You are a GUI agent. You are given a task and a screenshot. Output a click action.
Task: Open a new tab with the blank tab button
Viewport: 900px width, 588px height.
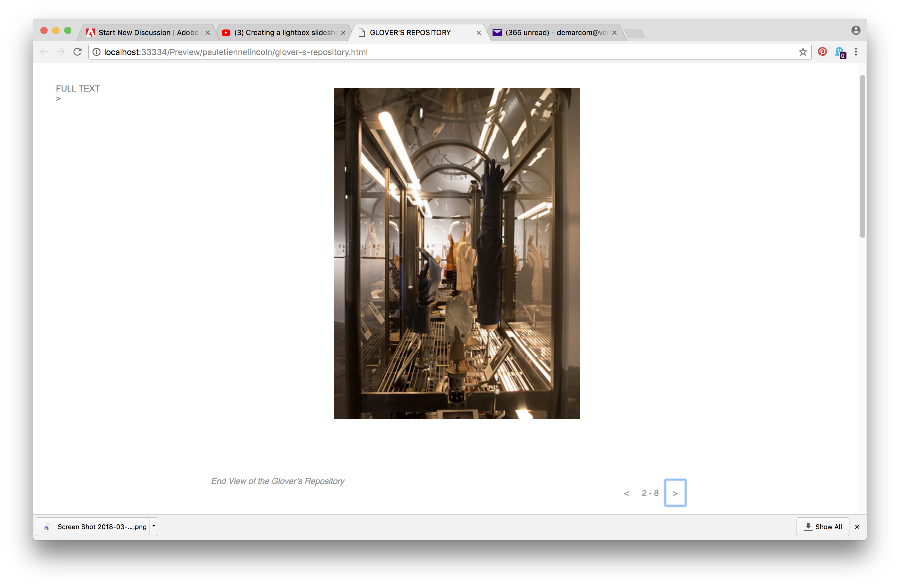[x=635, y=34]
